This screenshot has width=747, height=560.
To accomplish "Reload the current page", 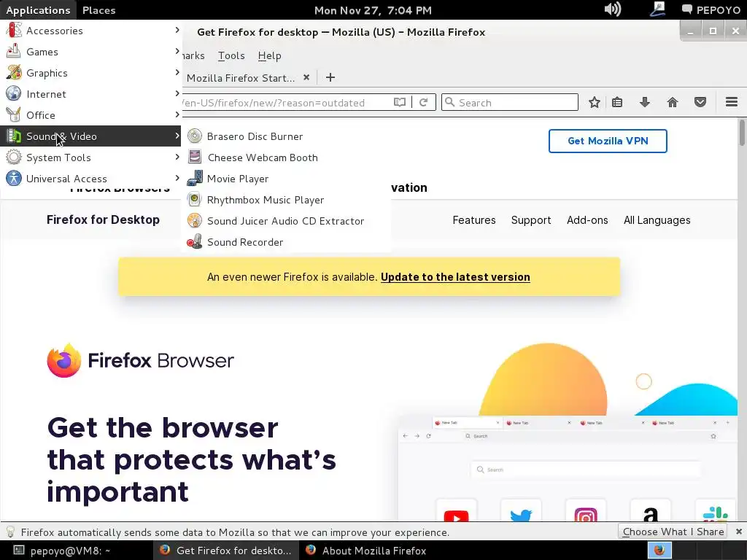I will point(424,102).
